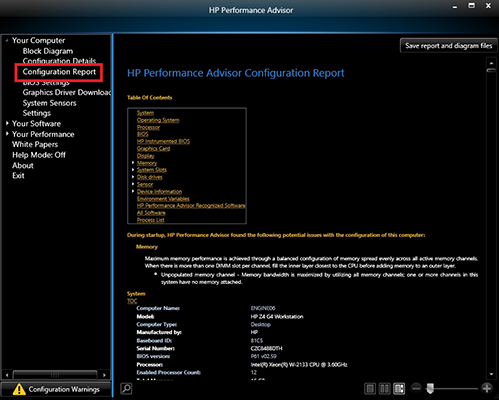Screen dimensions: 499x400
Task: Open the Environment Variables link
Action: [x=163, y=199]
